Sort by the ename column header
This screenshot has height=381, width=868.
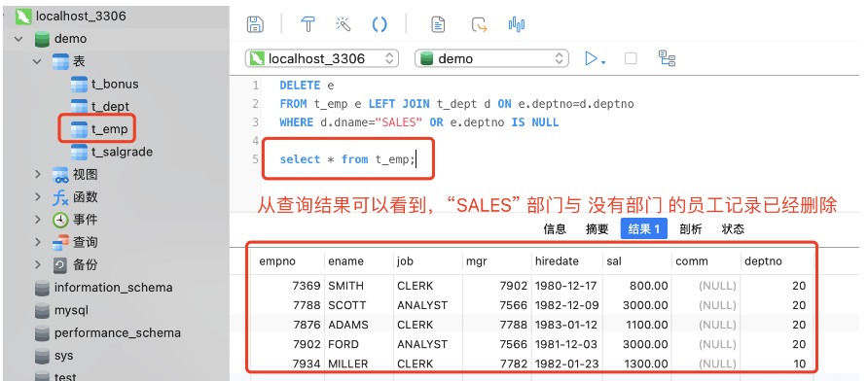(x=359, y=261)
